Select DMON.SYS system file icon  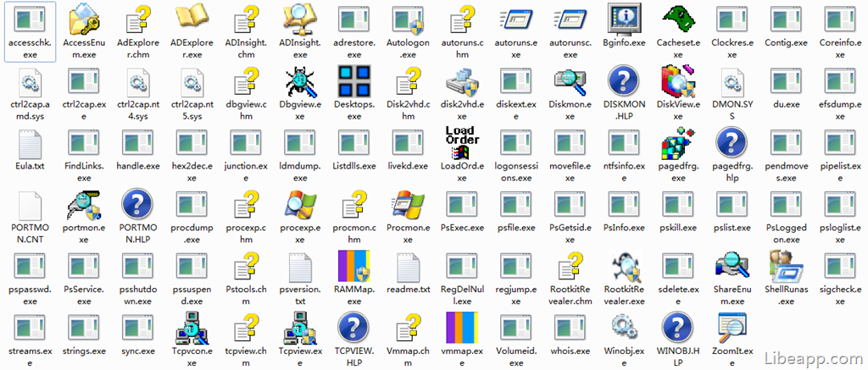(732, 81)
